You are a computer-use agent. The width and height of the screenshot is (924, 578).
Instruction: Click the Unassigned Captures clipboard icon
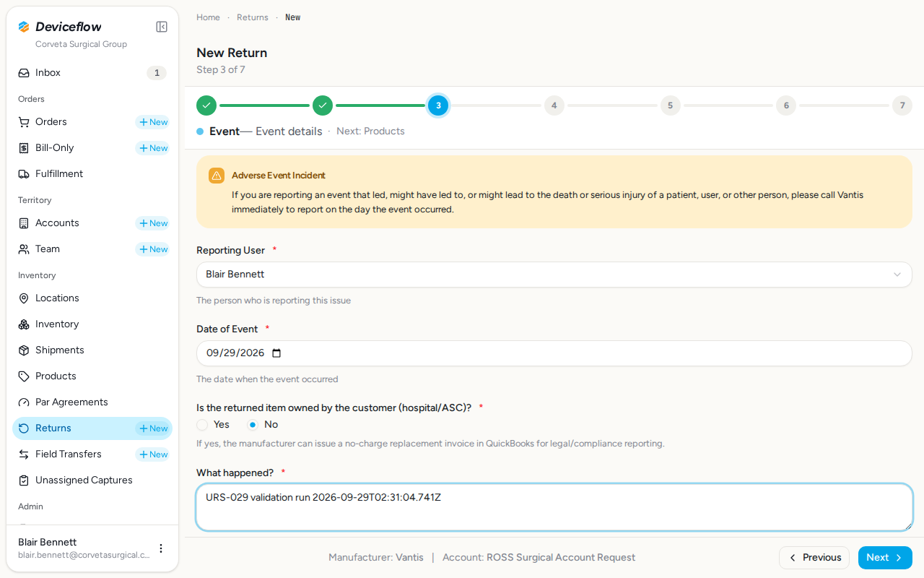click(24, 480)
